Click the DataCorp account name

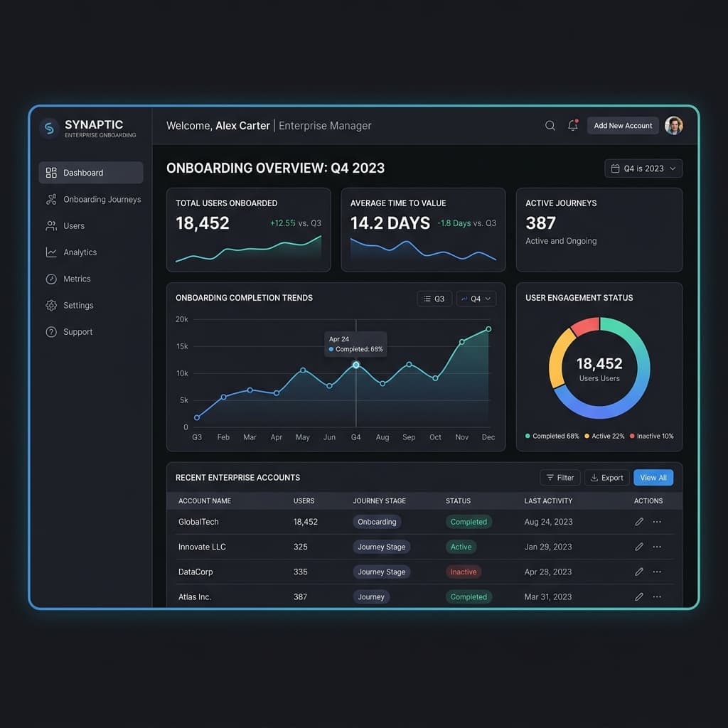(196, 572)
